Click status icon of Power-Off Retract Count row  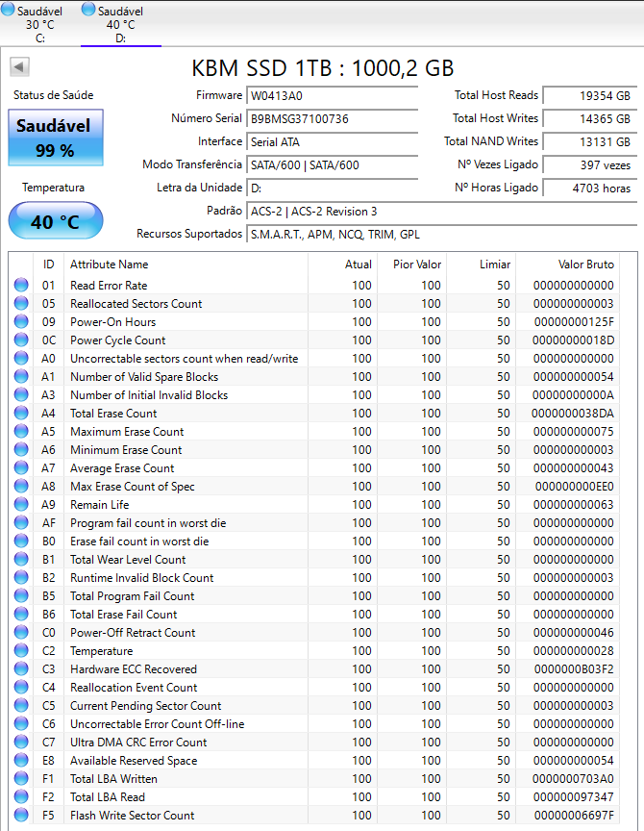pyautogui.click(x=21, y=633)
